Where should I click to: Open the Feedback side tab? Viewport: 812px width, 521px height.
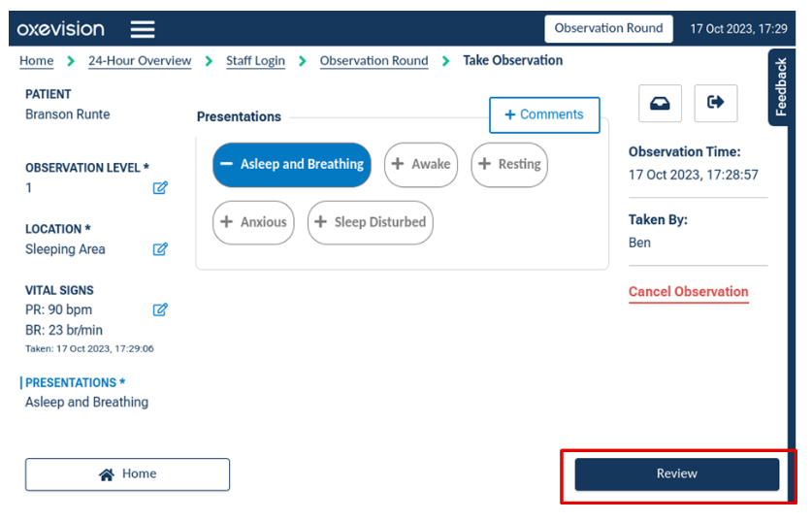[780, 87]
